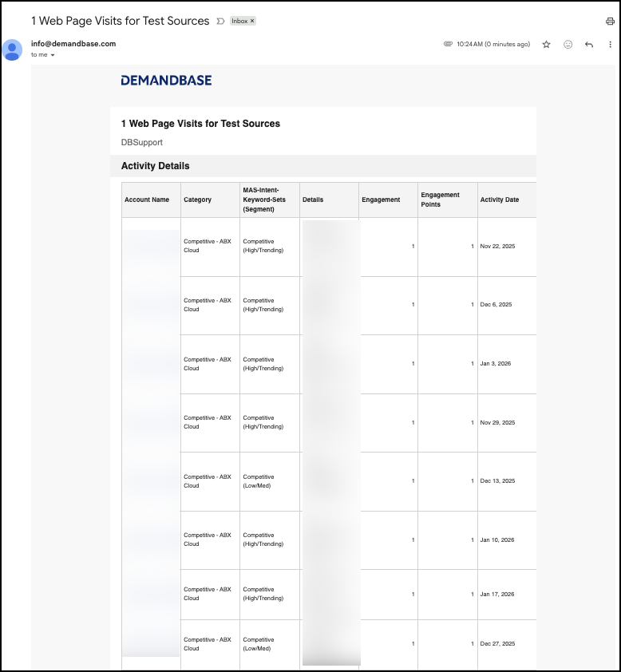
Task: Remove the Inbox label with its x
Action: point(252,21)
